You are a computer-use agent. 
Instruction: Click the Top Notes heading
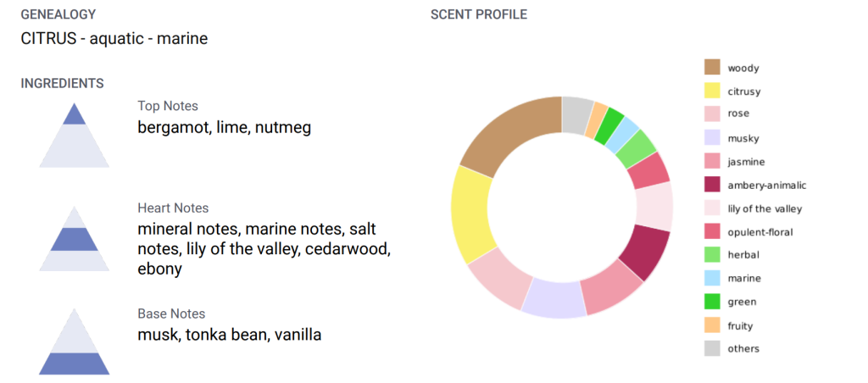(x=168, y=106)
